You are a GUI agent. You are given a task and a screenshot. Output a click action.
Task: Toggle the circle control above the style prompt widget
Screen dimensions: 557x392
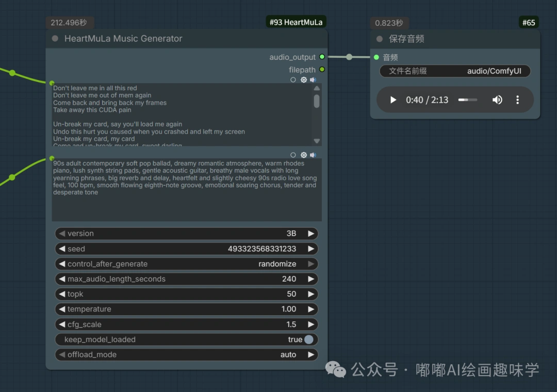(293, 155)
